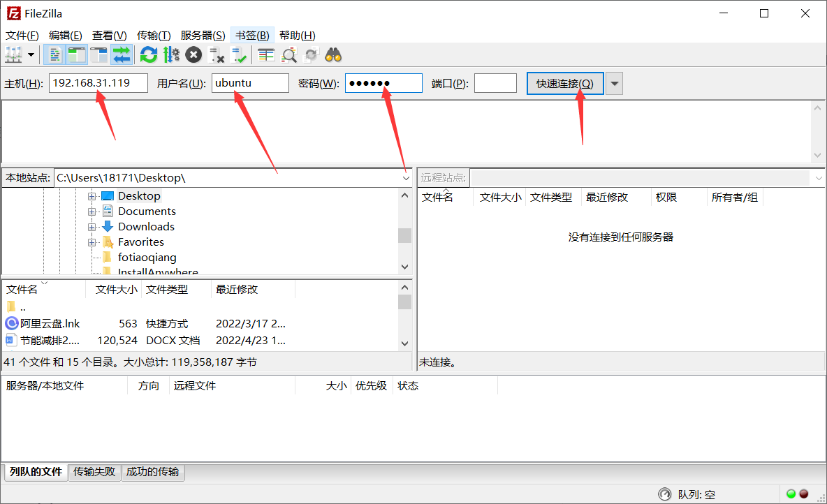Switch to the 列队的文件 tab
The width and height of the screenshot is (827, 504).
pos(36,472)
